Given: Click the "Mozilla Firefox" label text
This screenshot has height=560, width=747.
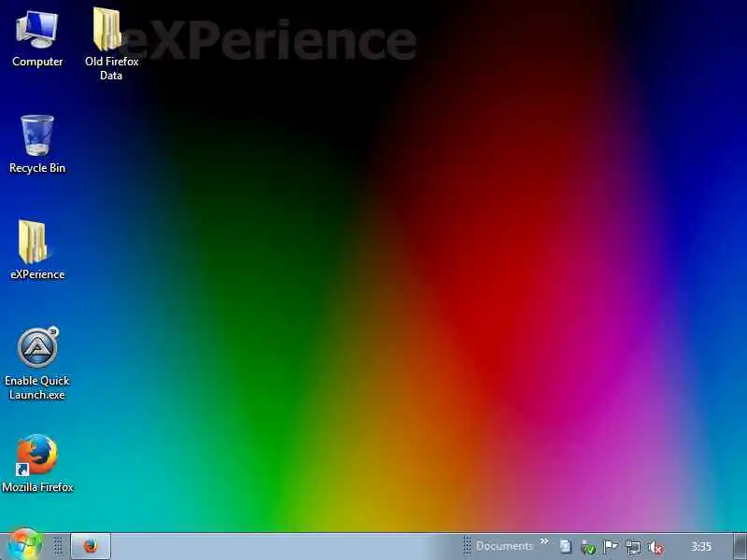Looking at the screenshot, I should [37, 487].
